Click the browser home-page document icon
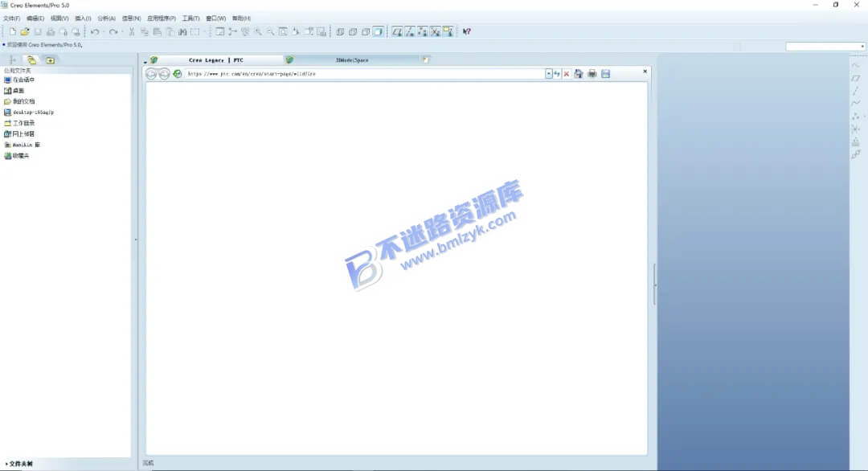Viewport: 868px width, 471px height. (x=579, y=74)
